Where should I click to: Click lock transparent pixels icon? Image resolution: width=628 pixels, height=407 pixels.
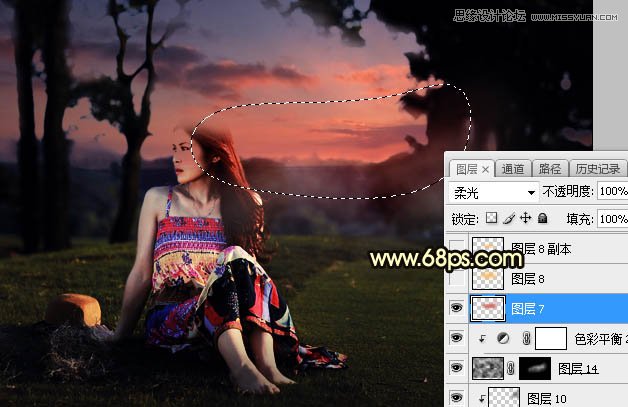coord(491,218)
